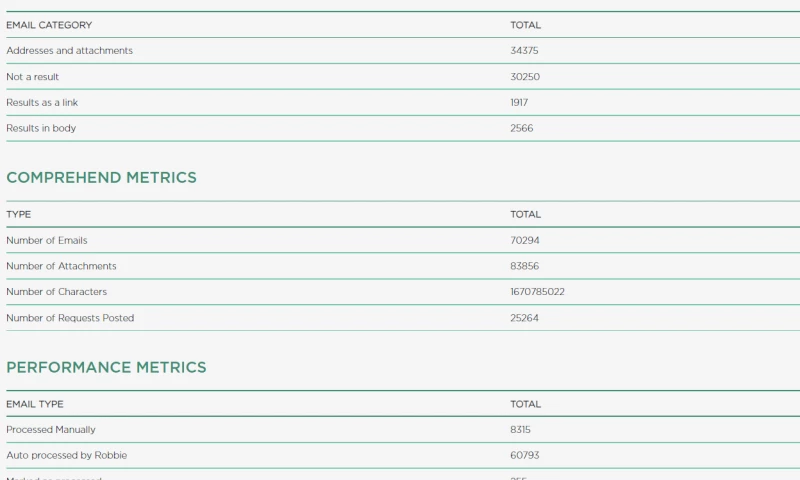800x480 pixels.
Task: Click the 34375 total value
Action: 525,51
